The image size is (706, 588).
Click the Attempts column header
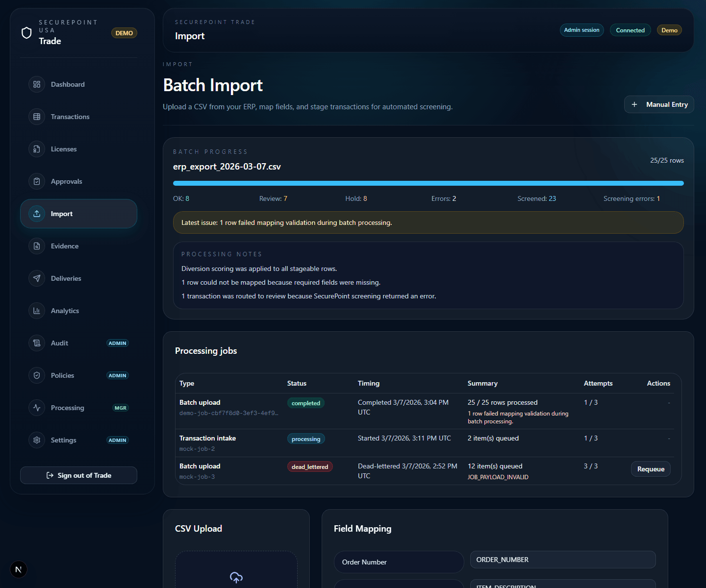598,383
